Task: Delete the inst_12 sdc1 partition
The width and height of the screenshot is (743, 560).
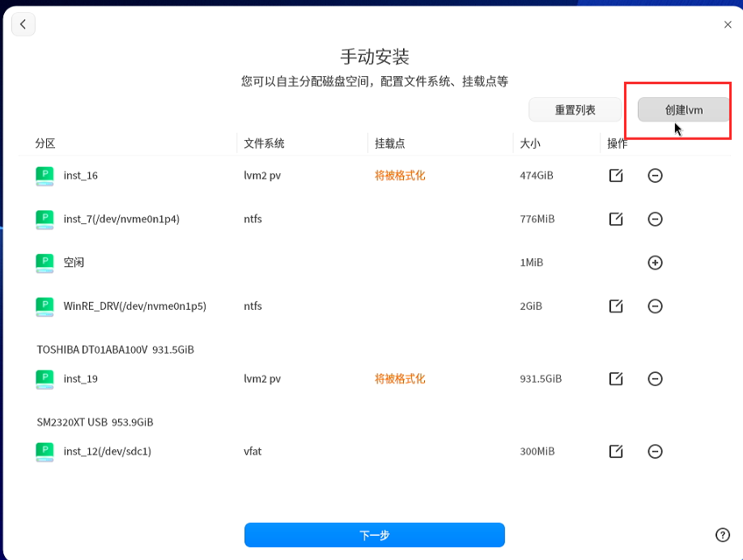Action: tap(655, 451)
